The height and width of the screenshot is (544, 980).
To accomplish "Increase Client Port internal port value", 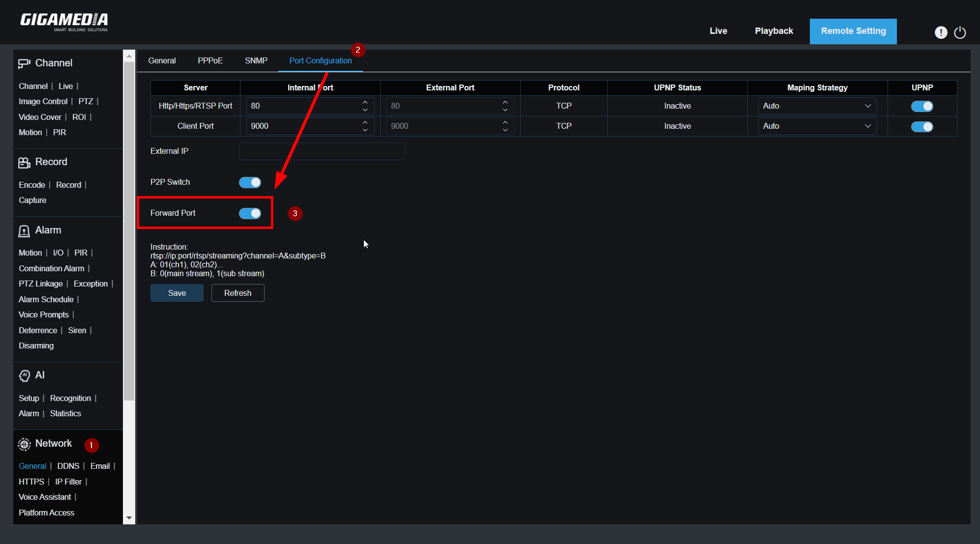I will [x=365, y=122].
